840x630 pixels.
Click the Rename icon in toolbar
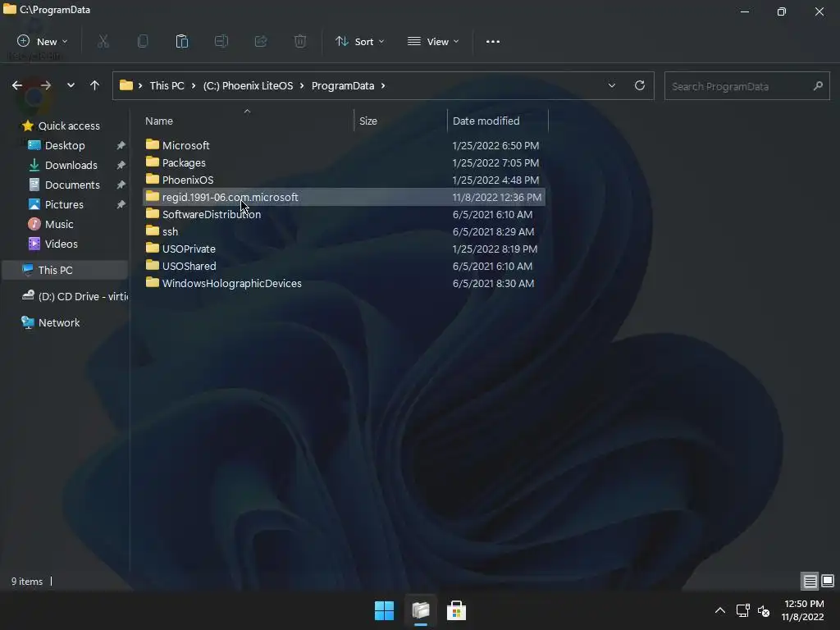221,41
